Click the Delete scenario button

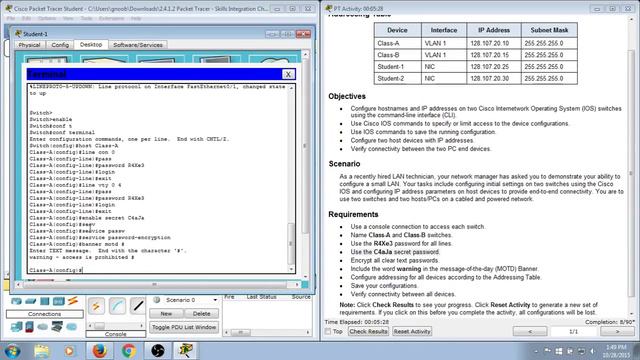click(x=201, y=313)
